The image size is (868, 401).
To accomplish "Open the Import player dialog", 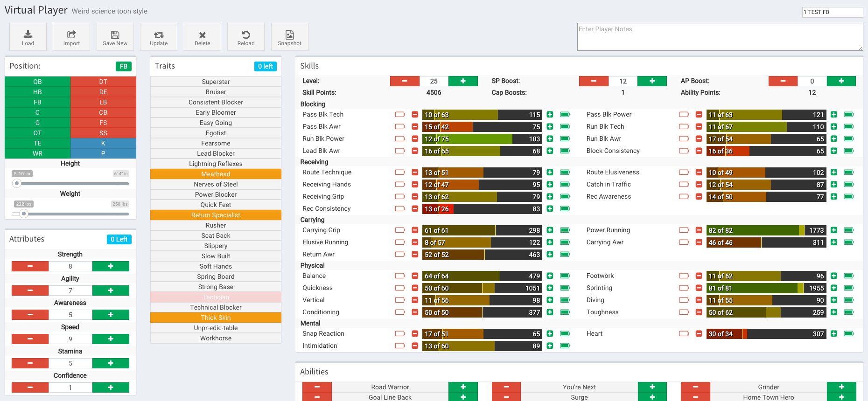I will pyautogui.click(x=71, y=37).
